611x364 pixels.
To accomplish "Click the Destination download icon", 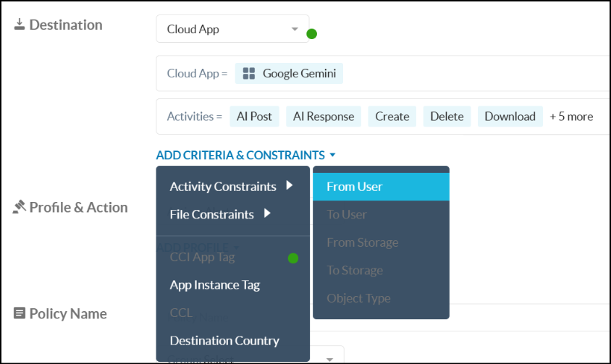I will click(19, 24).
